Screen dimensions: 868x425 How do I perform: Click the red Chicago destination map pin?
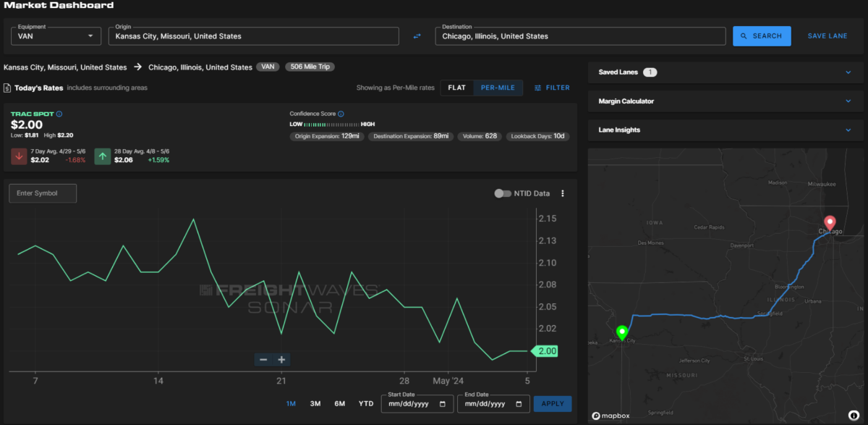click(830, 222)
